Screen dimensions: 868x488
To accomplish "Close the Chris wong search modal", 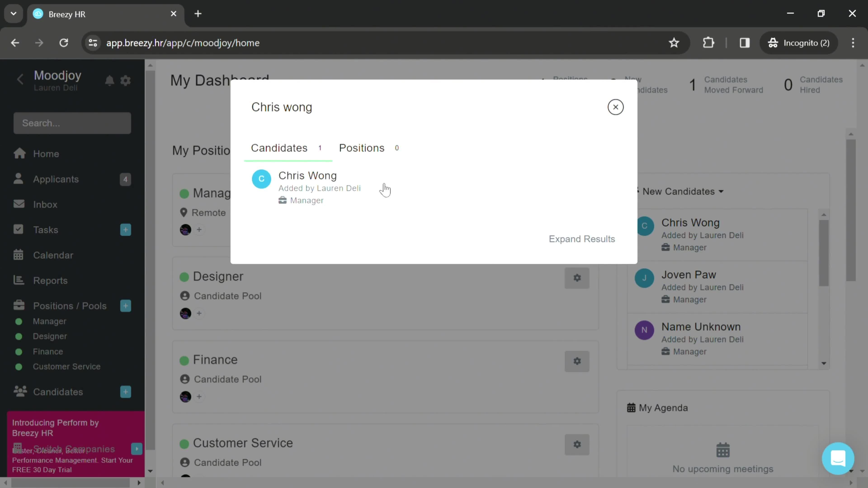I will [x=616, y=107].
